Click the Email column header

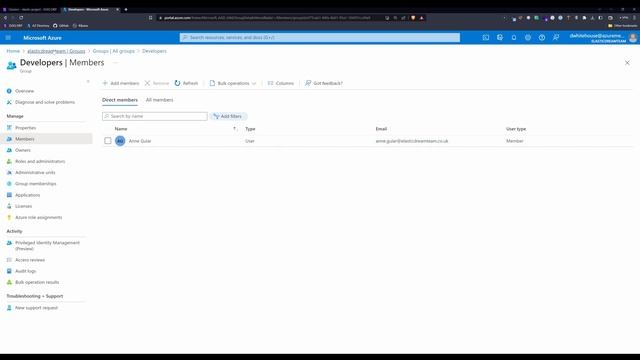pyautogui.click(x=381, y=129)
